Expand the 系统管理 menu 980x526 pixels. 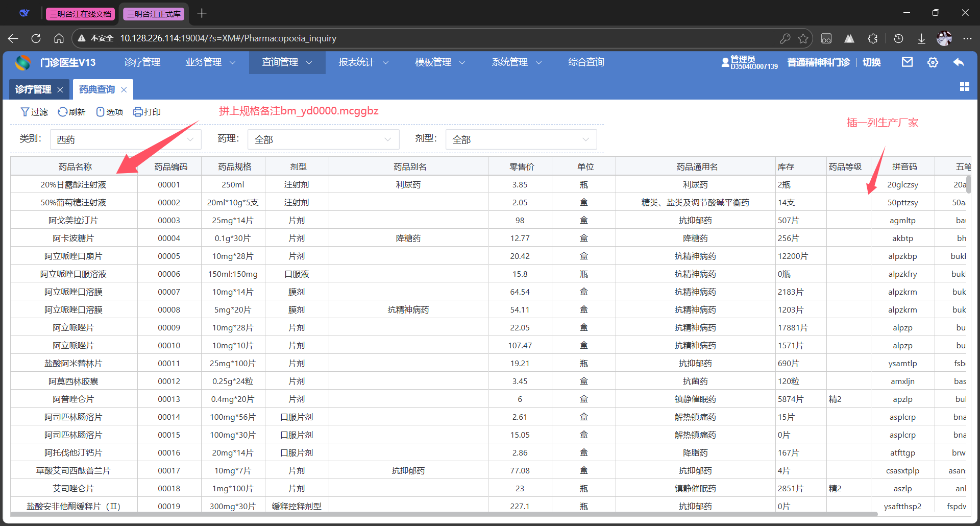pyautogui.click(x=517, y=62)
